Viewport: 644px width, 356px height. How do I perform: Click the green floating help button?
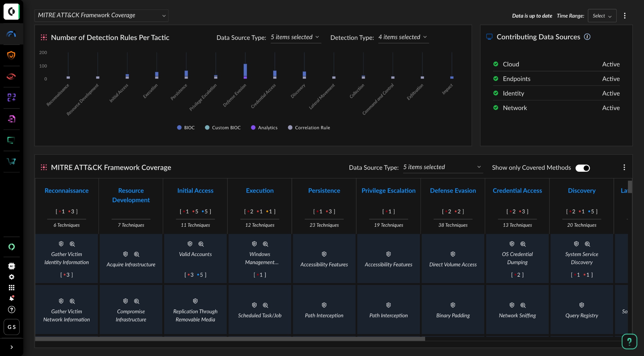pyautogui.click(x=629, y=342)
